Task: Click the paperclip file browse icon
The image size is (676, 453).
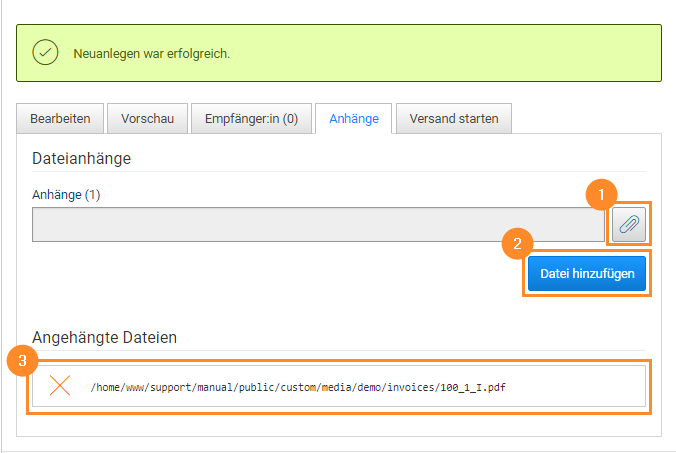Action: (x=629, y=225)
